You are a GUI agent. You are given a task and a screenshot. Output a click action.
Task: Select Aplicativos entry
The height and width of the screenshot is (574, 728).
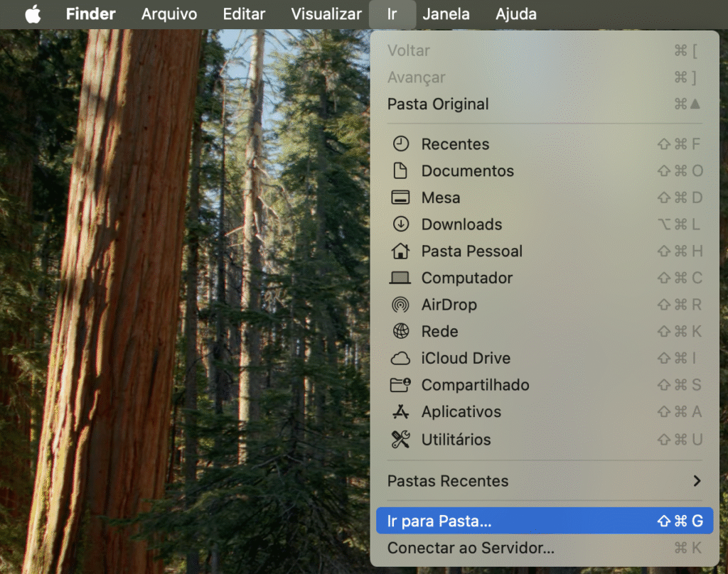pos(544,412)
